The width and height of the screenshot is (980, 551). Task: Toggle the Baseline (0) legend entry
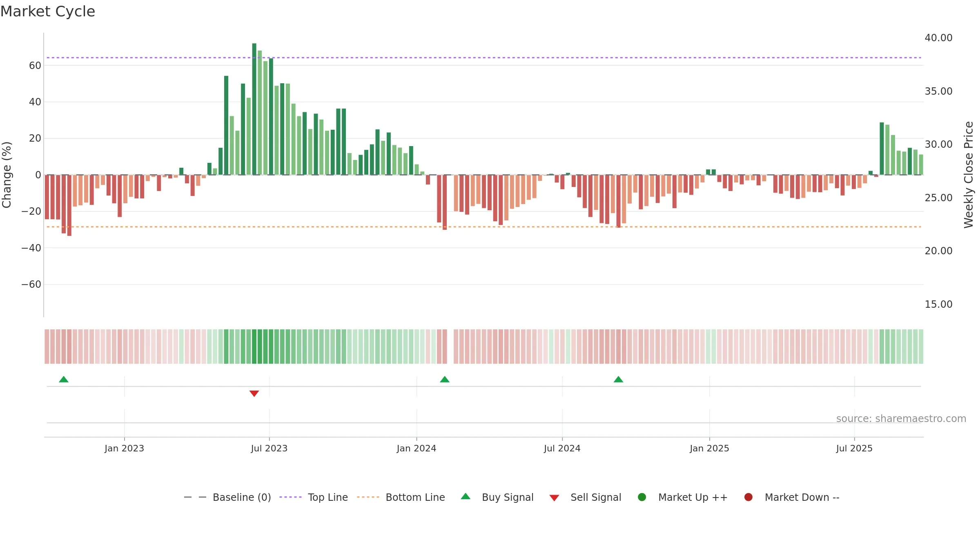pyautogui.click(x=227, y=497)
